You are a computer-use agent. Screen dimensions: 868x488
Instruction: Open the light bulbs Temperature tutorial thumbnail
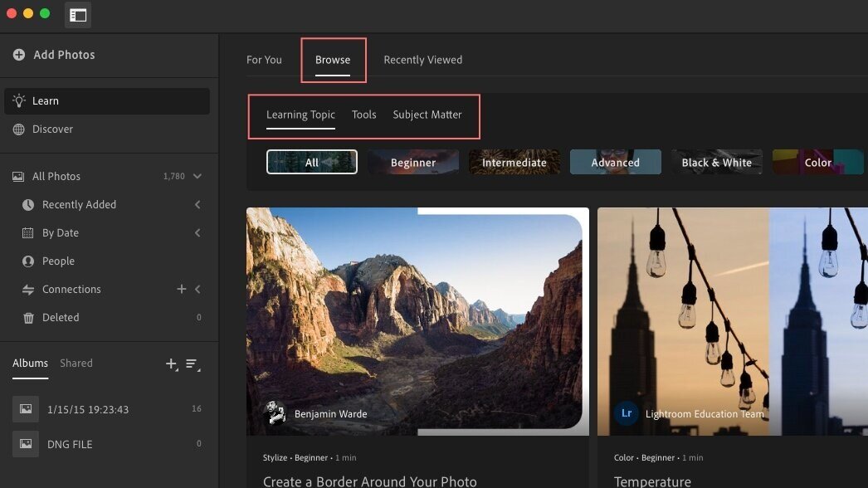(x=733, y=321)
